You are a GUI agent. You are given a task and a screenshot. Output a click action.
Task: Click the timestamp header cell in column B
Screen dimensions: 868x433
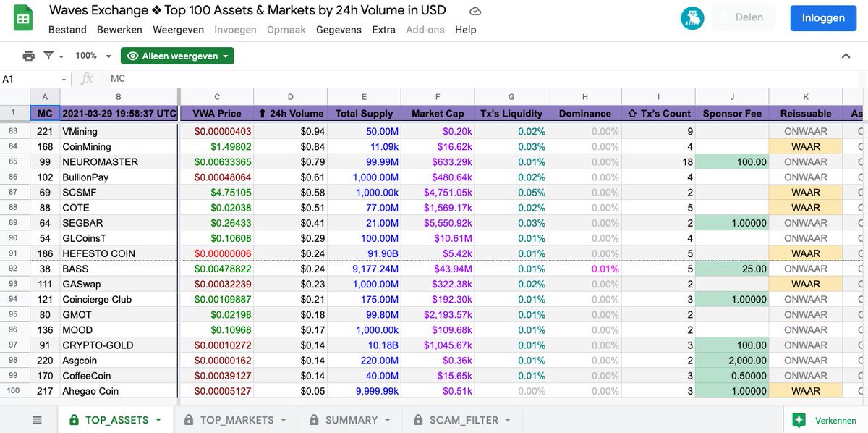point(119,113)
